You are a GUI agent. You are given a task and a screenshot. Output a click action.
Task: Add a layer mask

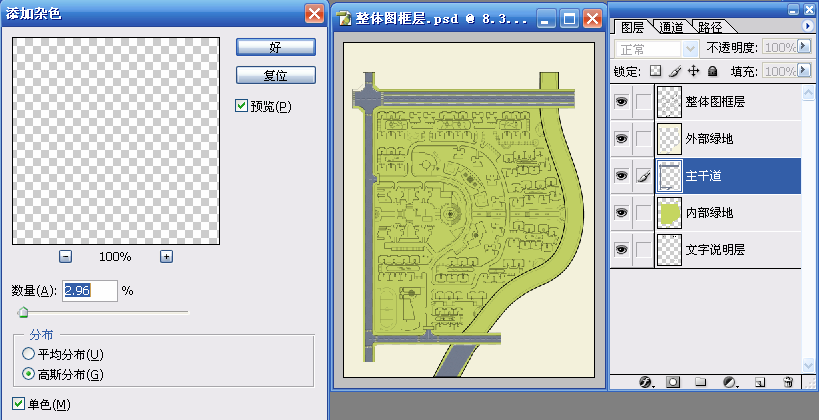(x=673, y=381)
